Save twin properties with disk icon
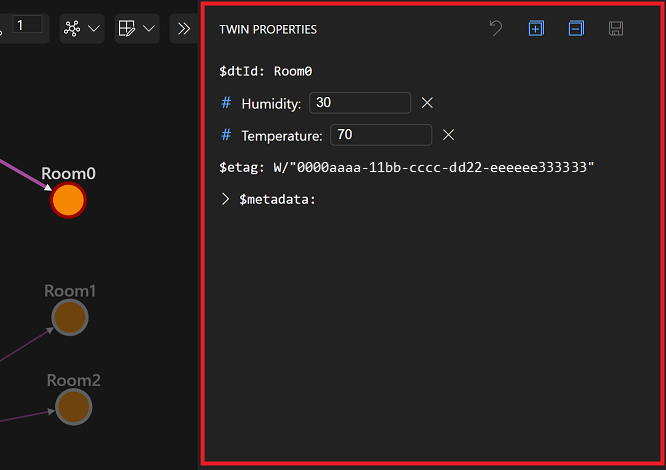 pyautogui.click(x=616, y=28)
